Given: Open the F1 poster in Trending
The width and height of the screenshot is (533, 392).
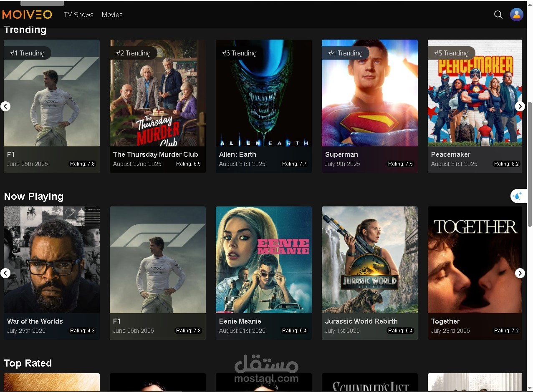Looking at the screenshot, I should coord(52,93).
